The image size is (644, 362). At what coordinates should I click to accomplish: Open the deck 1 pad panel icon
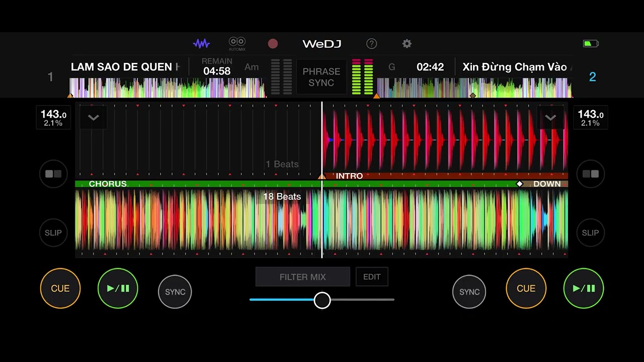53,174
